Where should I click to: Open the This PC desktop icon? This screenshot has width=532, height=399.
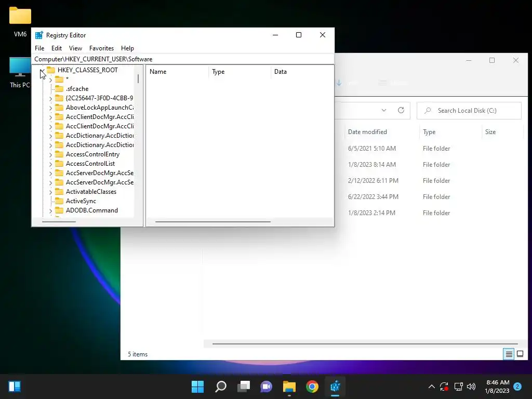pyautogui.click(x=20, y=73)
